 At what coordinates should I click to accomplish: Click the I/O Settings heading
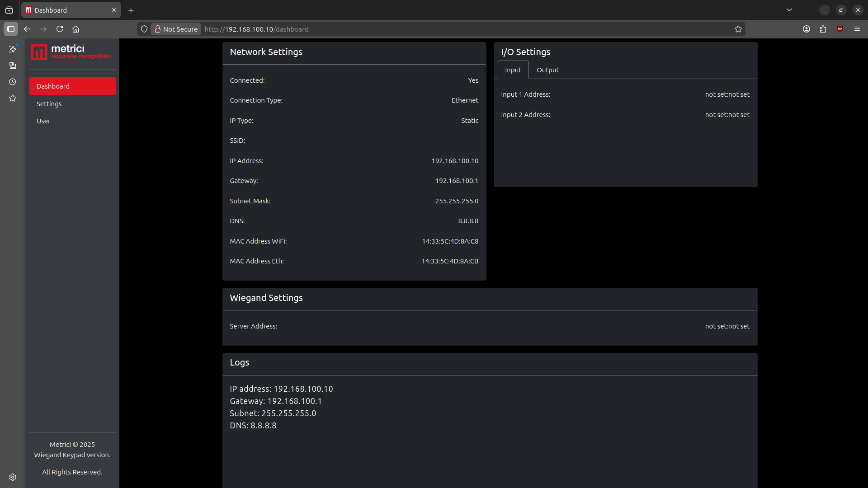(525, 52)
